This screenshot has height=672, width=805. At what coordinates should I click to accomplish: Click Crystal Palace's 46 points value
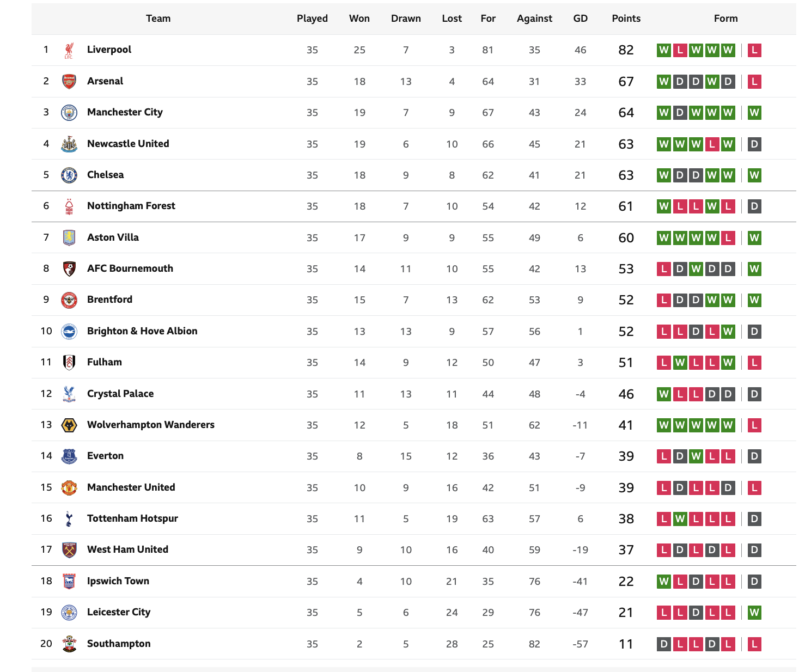[626, 394]
